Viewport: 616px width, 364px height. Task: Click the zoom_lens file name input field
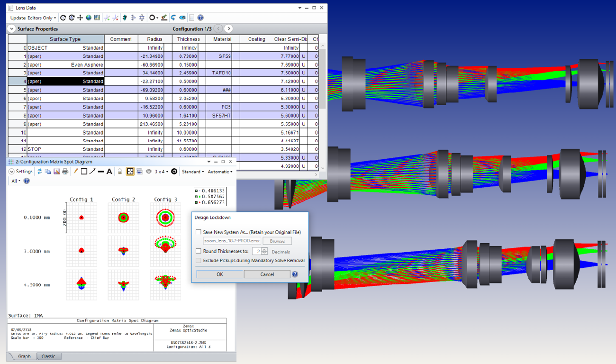tap(232, 241)
